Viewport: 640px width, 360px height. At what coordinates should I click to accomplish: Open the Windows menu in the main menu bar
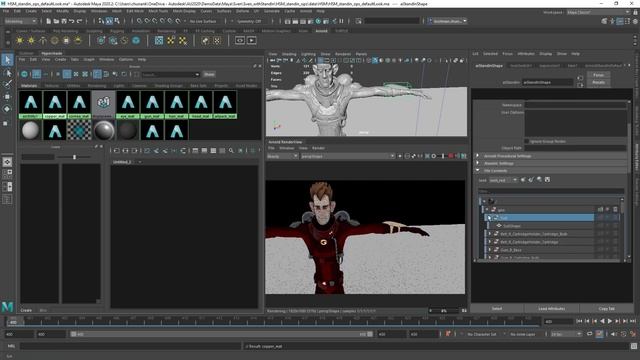pos(99,11)
